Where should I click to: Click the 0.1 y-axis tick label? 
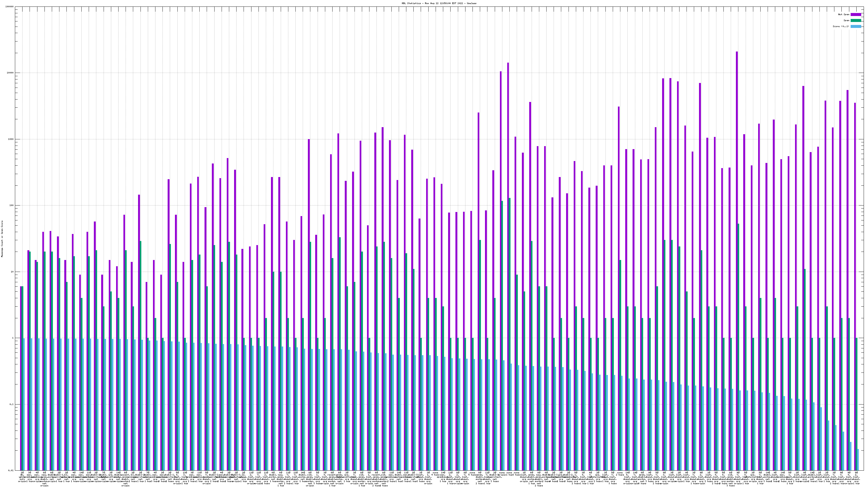tap(12, 404)
